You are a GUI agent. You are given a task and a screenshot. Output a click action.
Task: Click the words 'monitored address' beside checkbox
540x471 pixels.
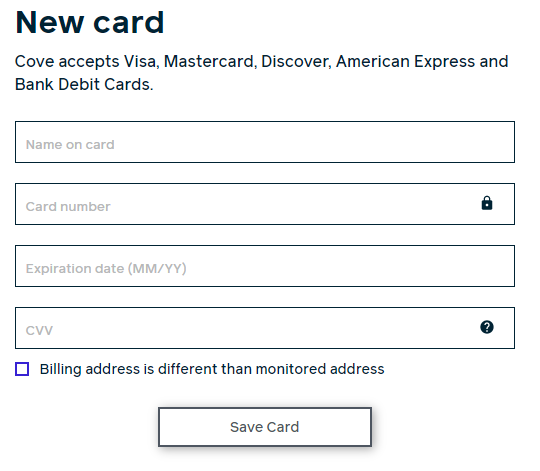coord(320,369)
